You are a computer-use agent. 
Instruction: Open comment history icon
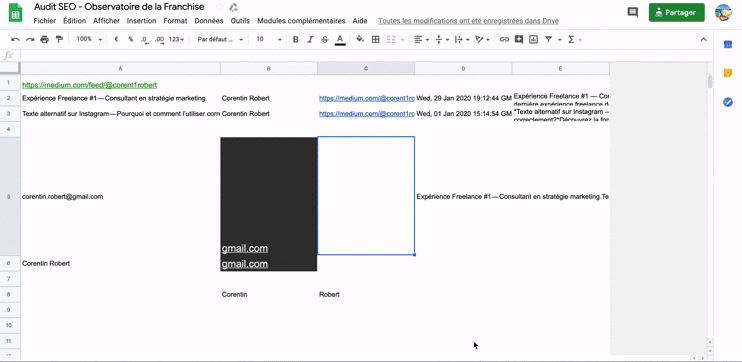click(x=633, y=12)
